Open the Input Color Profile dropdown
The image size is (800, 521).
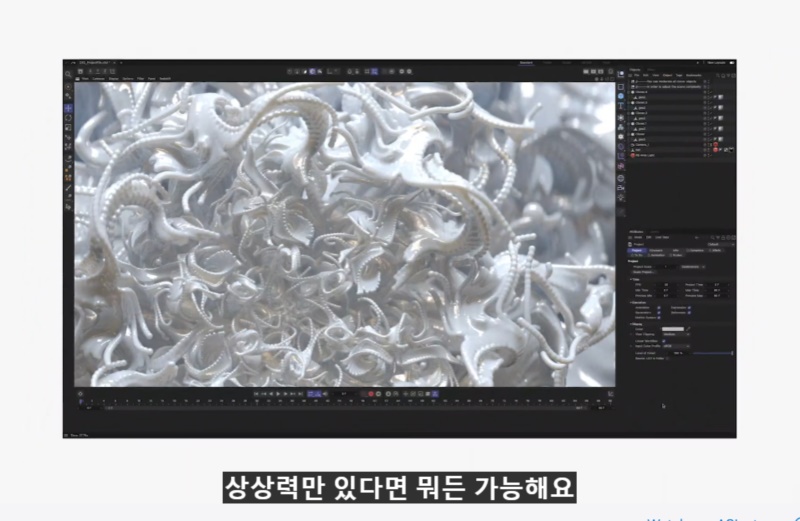click(x=676, y=346)
